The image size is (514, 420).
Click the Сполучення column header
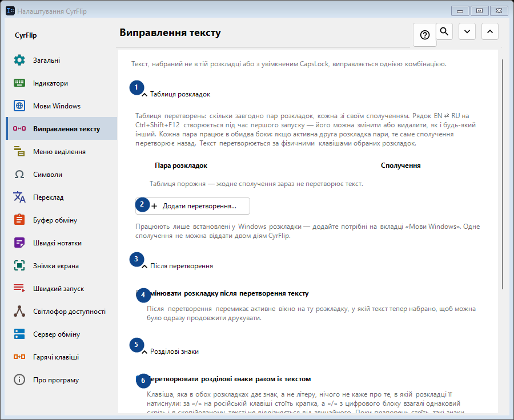(400, 165)
